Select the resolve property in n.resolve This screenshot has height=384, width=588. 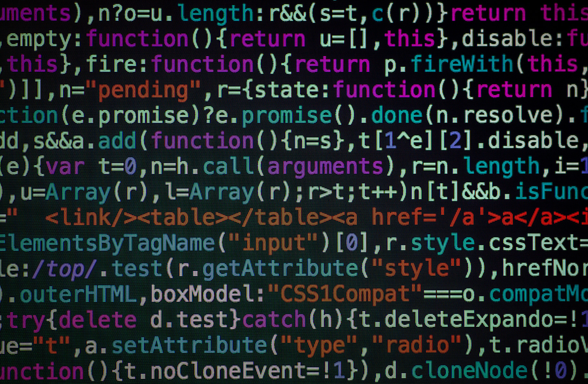coord(513,116)
